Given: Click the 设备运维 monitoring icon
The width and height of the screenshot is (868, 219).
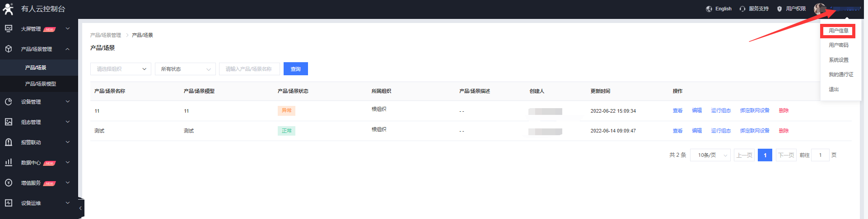Looking at the screenshot, I should 9,203.
